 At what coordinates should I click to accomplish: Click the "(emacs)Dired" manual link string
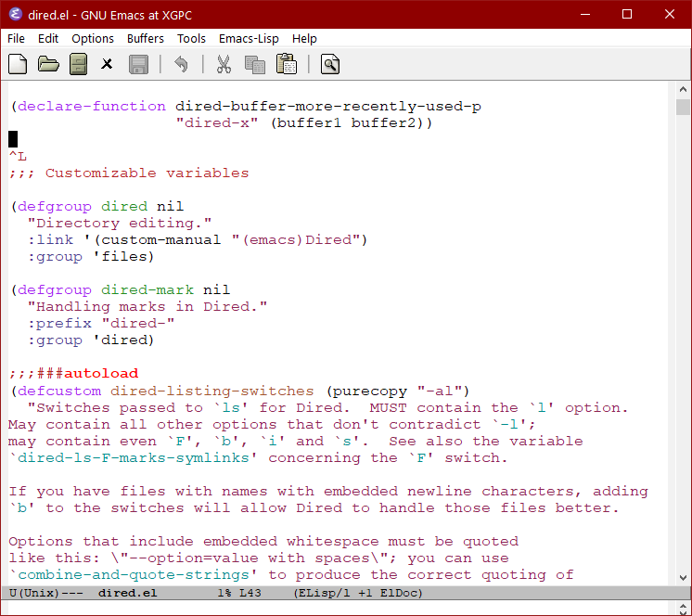click(294, 240)
